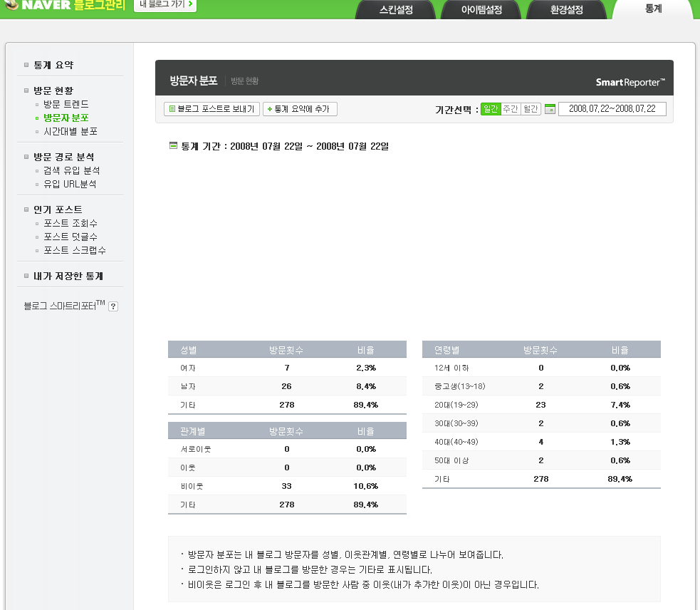Image resolution: width=700 pixels, height=610 pixels.
Task: Select the 주간 period toggle
Action: (511, 109)
